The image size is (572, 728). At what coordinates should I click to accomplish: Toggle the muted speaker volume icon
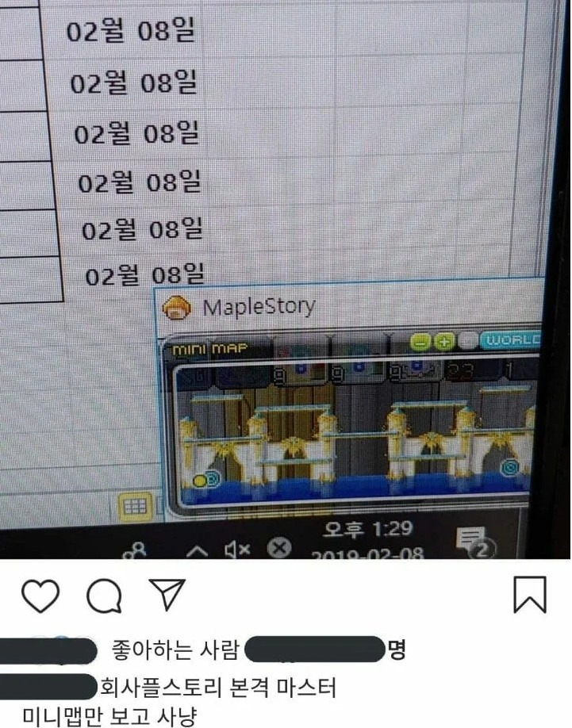236,550
